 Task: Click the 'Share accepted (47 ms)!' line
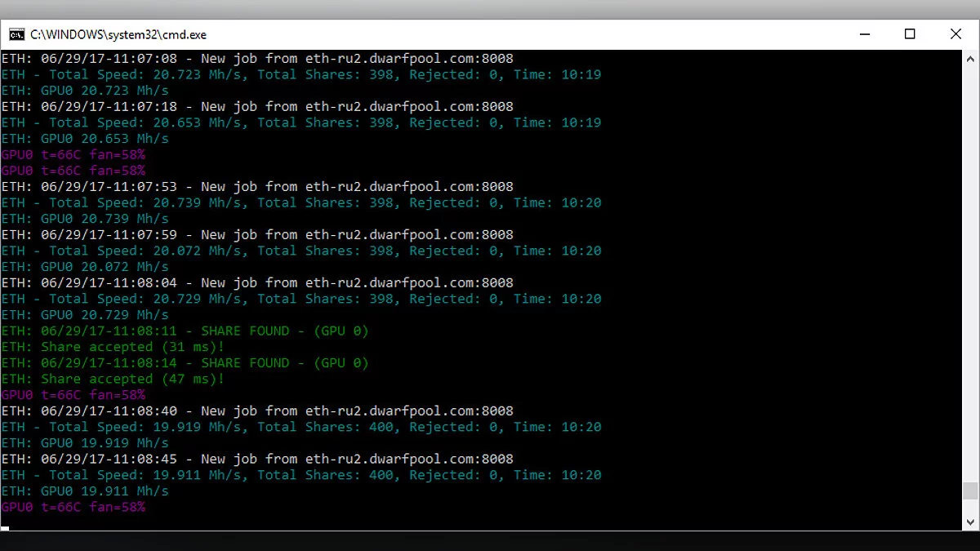pos(113,379)
